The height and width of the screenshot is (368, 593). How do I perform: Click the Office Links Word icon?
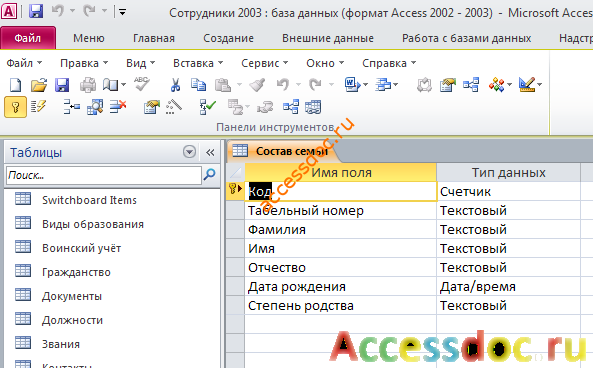point(352,84)
